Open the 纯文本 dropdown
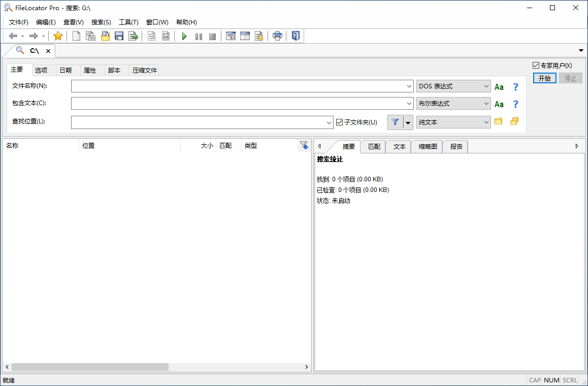This screenshot has width=588, height=386. 453,122
